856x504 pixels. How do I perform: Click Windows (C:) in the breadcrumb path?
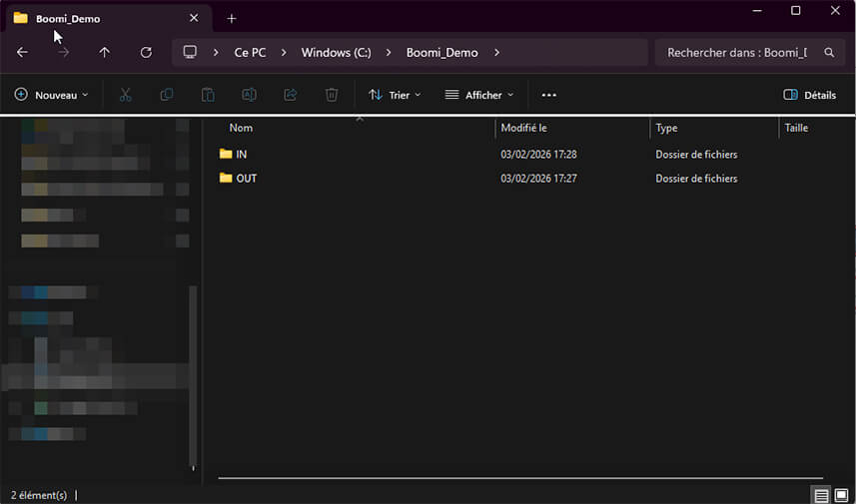point(336,52)
